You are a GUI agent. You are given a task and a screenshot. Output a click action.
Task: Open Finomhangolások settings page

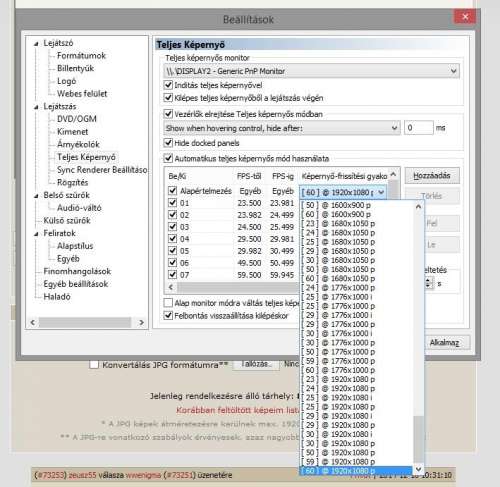coord(77,271)
